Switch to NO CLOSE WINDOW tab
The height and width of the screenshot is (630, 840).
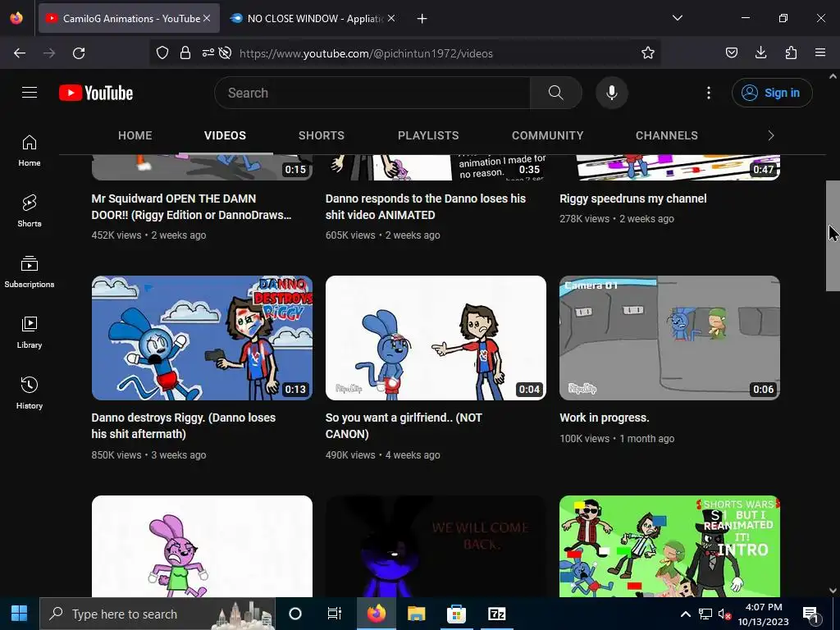click(x=314, y=19)
